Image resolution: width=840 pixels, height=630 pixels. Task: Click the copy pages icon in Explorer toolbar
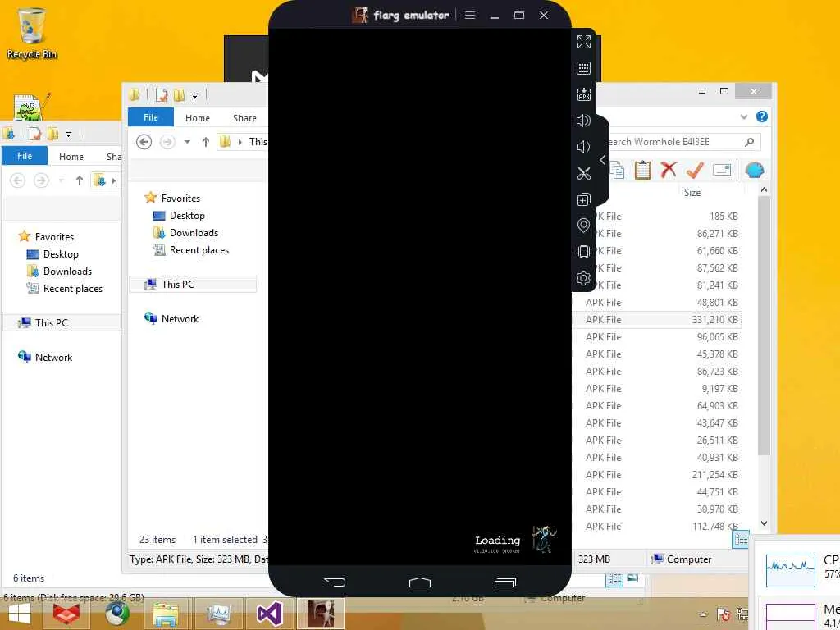(617, 170)
